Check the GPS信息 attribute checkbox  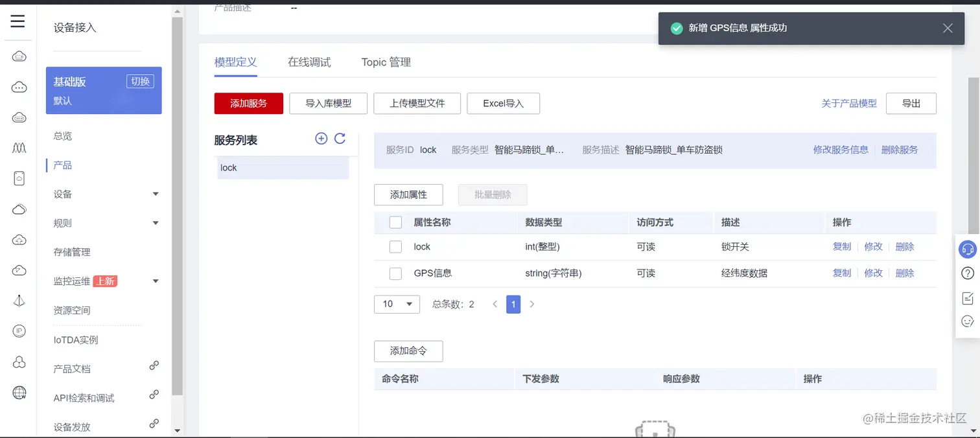pos(395,273)
